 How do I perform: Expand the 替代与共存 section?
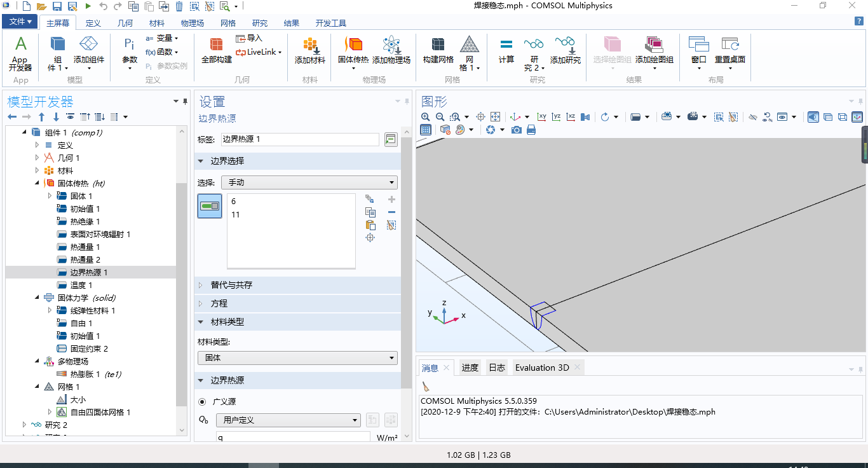232,285
